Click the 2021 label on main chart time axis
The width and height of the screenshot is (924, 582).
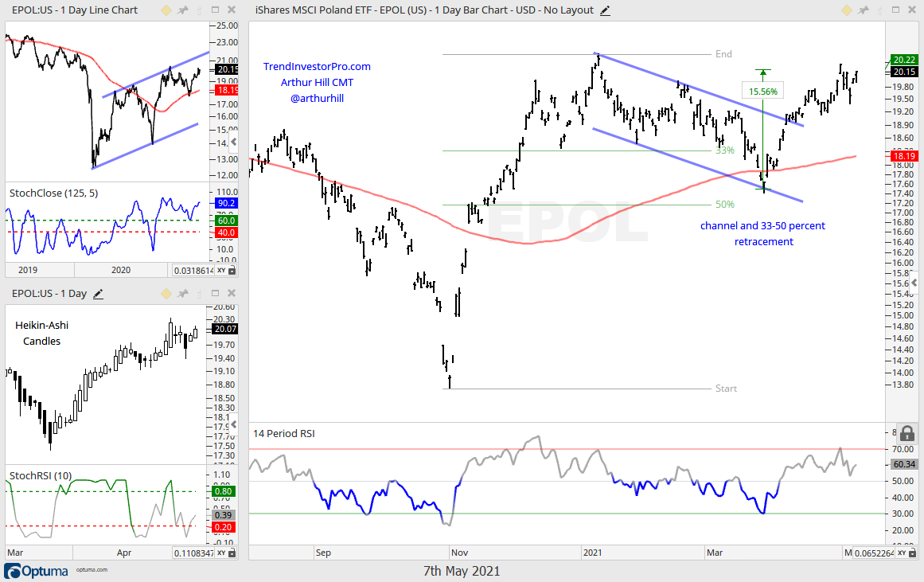pyautogui.click(x=592, y=553)
